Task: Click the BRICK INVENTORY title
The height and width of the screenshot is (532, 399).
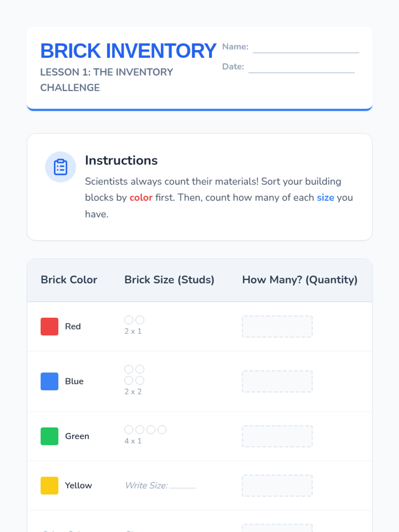Action: 128,51
